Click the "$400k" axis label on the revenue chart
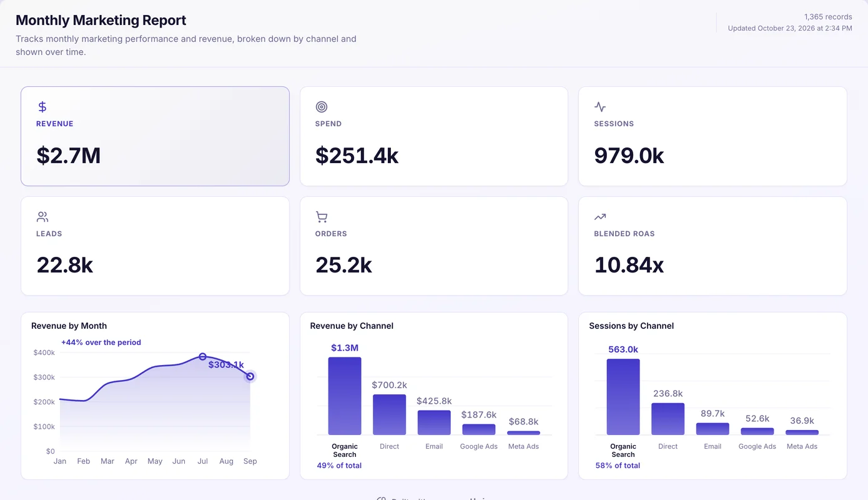 tap(44, 352)
